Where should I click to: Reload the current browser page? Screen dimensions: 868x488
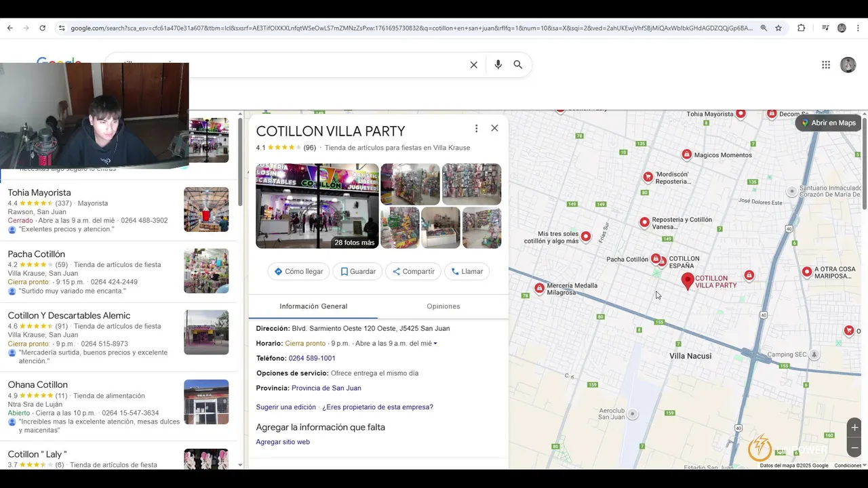42,28
